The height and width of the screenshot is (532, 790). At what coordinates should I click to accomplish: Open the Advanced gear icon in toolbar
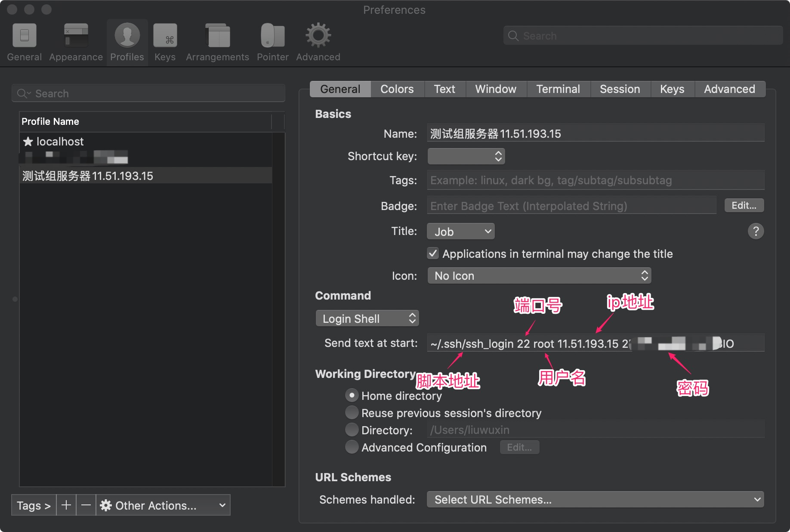tap(318, 36)
